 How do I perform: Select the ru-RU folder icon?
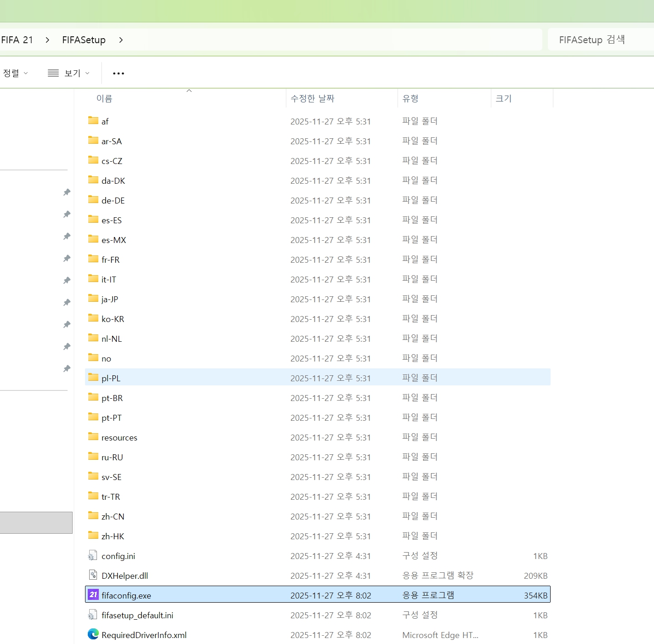[93, 457]
